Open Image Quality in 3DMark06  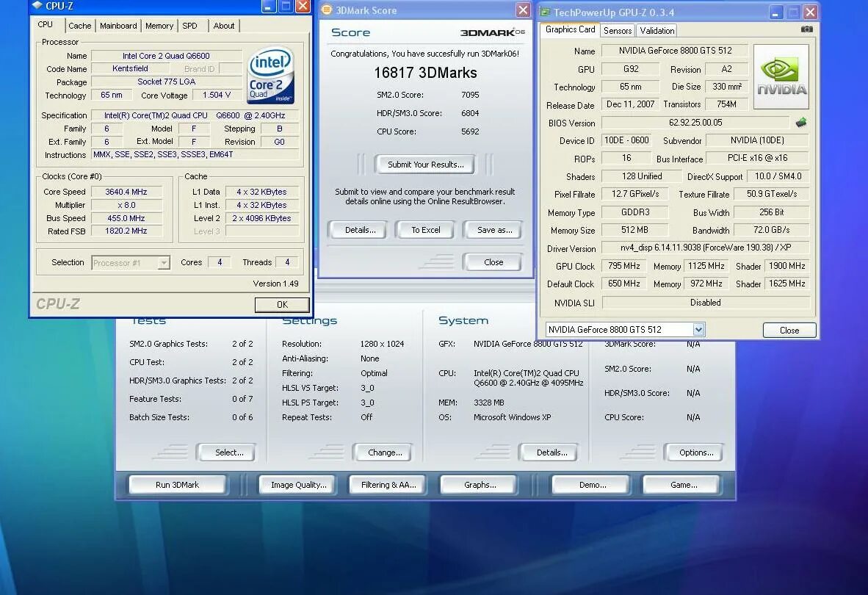point(298,484)
